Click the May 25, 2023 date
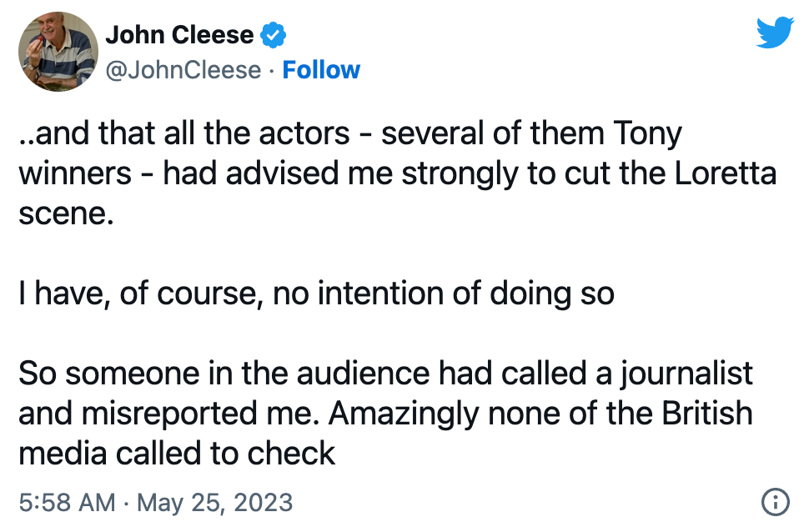The height and width of the screenshot is (532, 809). coord(214,502)
